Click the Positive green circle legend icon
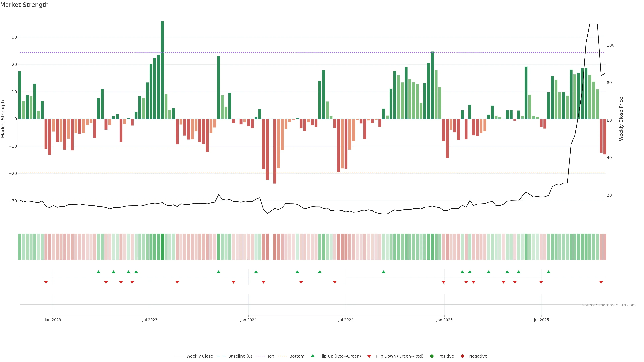Image resolution: width=644 pixels, height=362 pixels. coord(432,356)
